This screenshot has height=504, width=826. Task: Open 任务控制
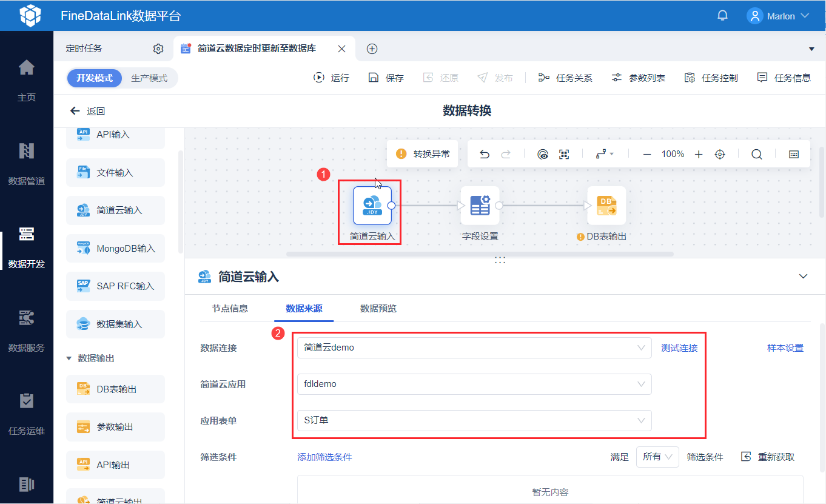tap(711, 78)
